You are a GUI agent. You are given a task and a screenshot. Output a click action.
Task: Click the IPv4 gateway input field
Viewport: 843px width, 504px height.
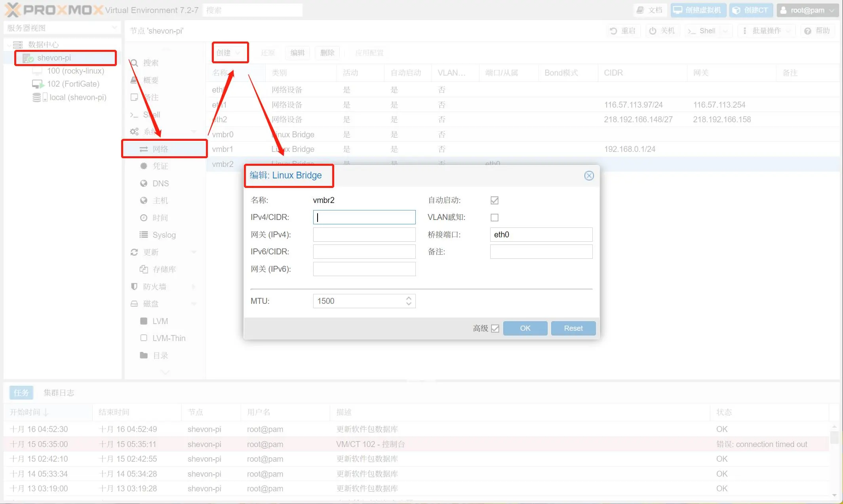pos(364,235)
